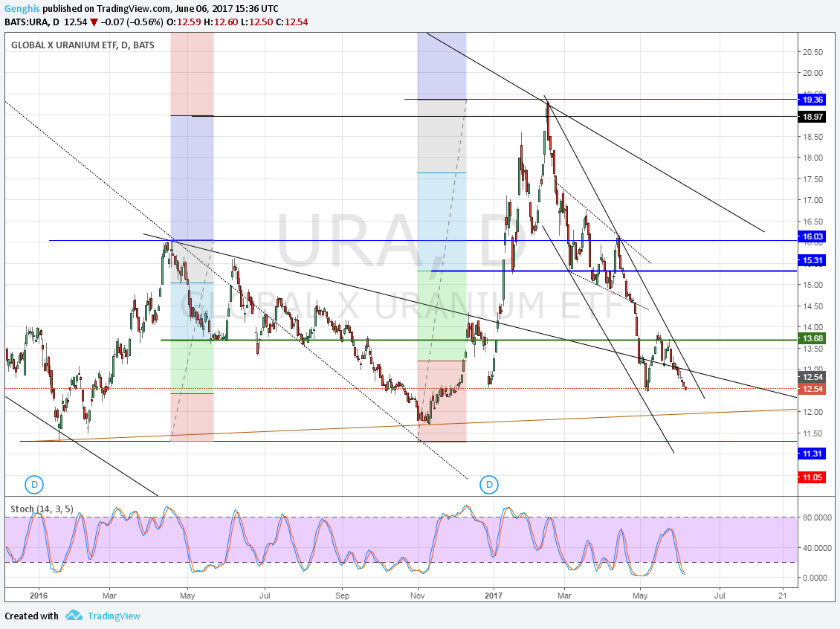
Task: Click the Jul date label after May 2017
Action: (720, 596)
